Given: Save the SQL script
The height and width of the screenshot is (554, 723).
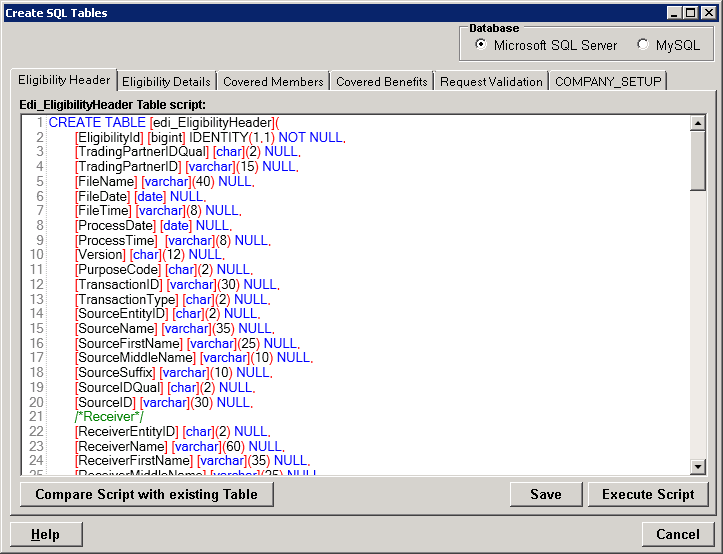Looking at the screenshot, I should pos(545,494).
